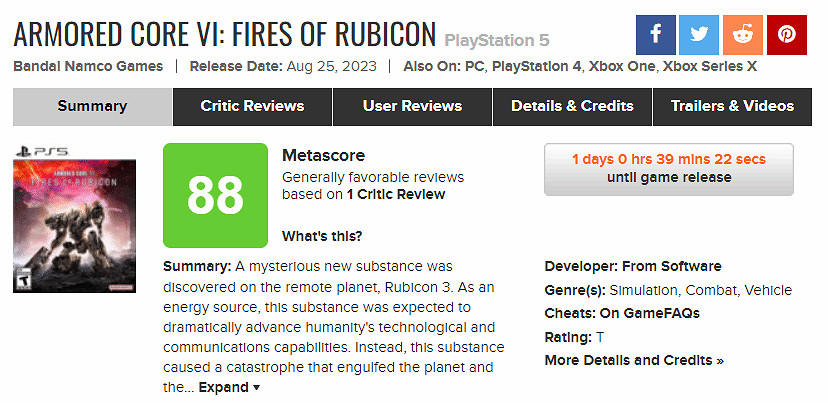Click the From Software developer link
This screenshot has height=403, width=828.
[x=671, y=266]
